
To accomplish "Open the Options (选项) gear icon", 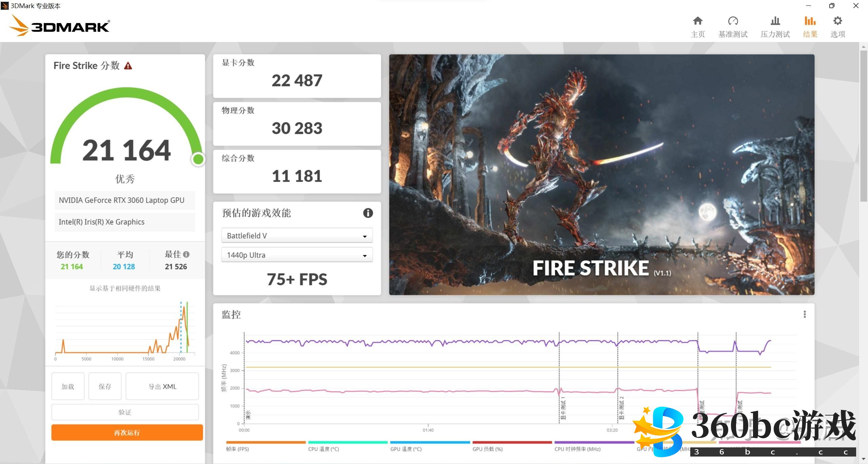I will tap(837, 21).
